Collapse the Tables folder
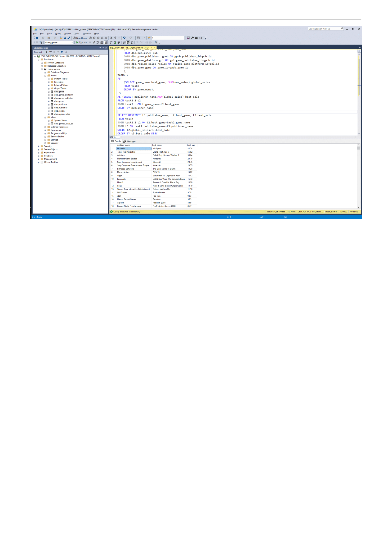The height and width of the screenshot is (555, 392). click(45, 75)
